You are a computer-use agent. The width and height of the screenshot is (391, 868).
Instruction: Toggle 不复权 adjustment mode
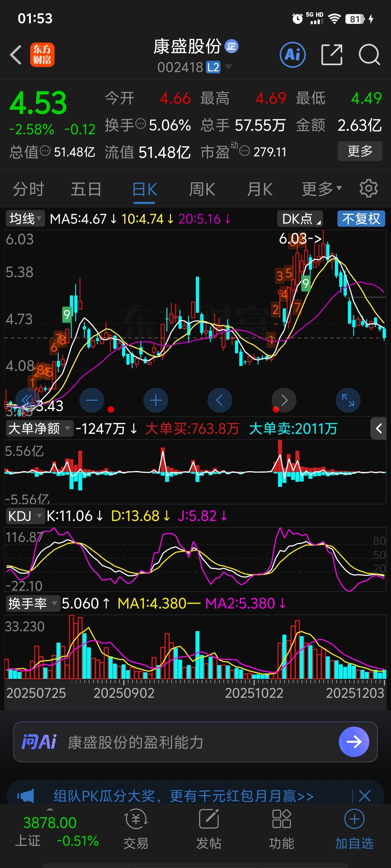pos(361,219)
